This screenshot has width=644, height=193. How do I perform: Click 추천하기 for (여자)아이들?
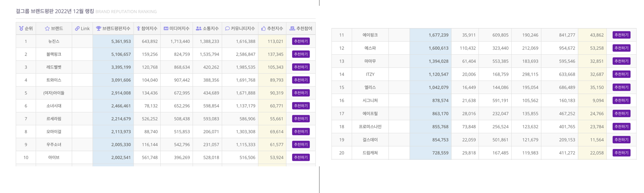pos(301,93)
